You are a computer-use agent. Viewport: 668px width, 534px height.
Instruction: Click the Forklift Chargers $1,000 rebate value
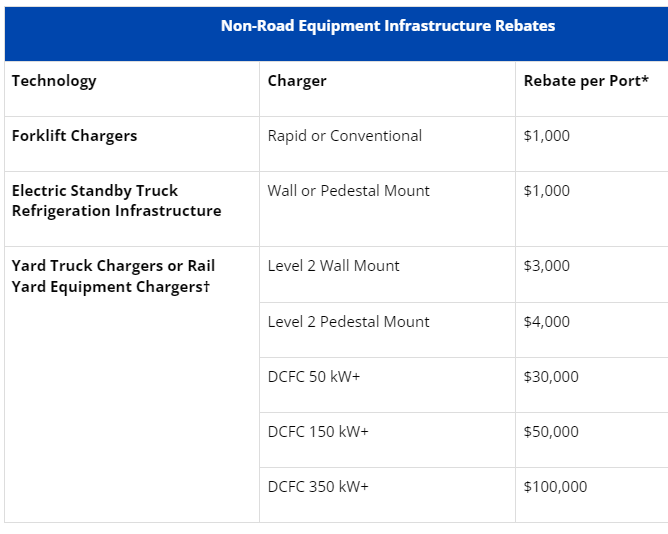coord(547,136)
